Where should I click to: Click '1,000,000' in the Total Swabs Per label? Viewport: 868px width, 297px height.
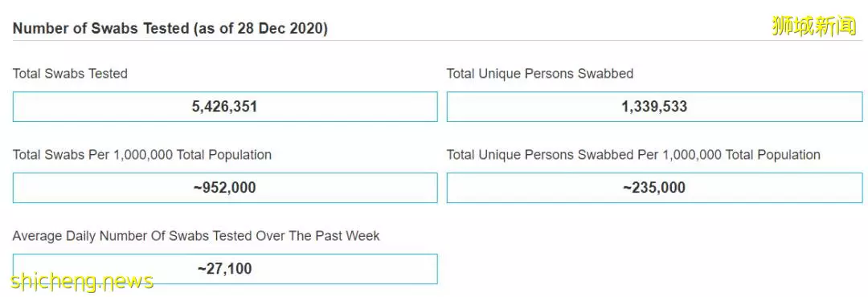[x=143, y=155]
